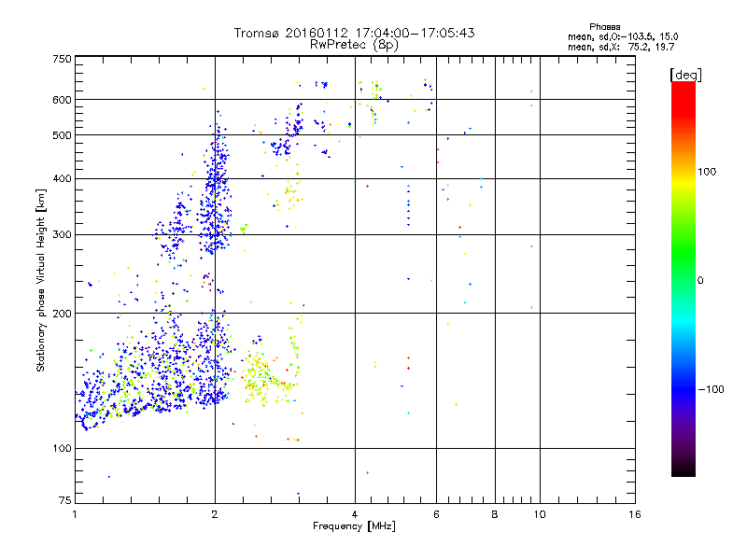
Task: Click the y-axis tick label '400'
Action: coord(62,179)
